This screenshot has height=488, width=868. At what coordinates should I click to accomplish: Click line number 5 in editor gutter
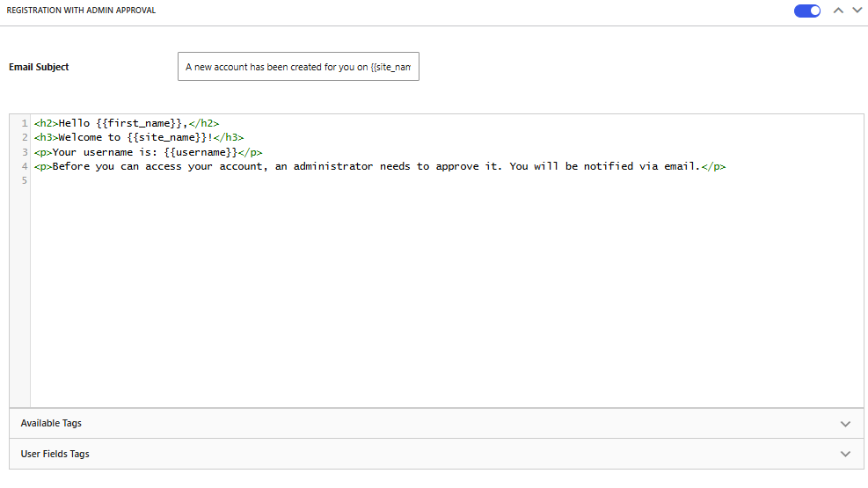[x=24, y=180]
